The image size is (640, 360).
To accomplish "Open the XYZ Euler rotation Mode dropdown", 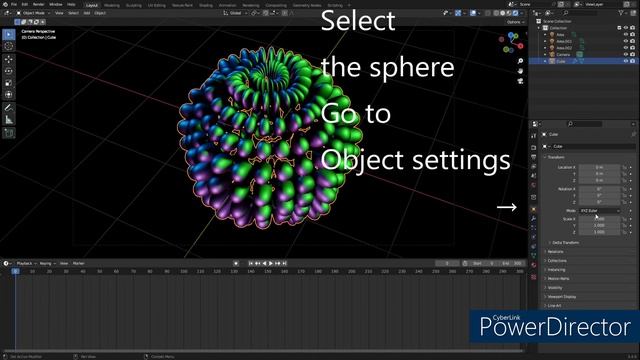I will click(600, 211).
